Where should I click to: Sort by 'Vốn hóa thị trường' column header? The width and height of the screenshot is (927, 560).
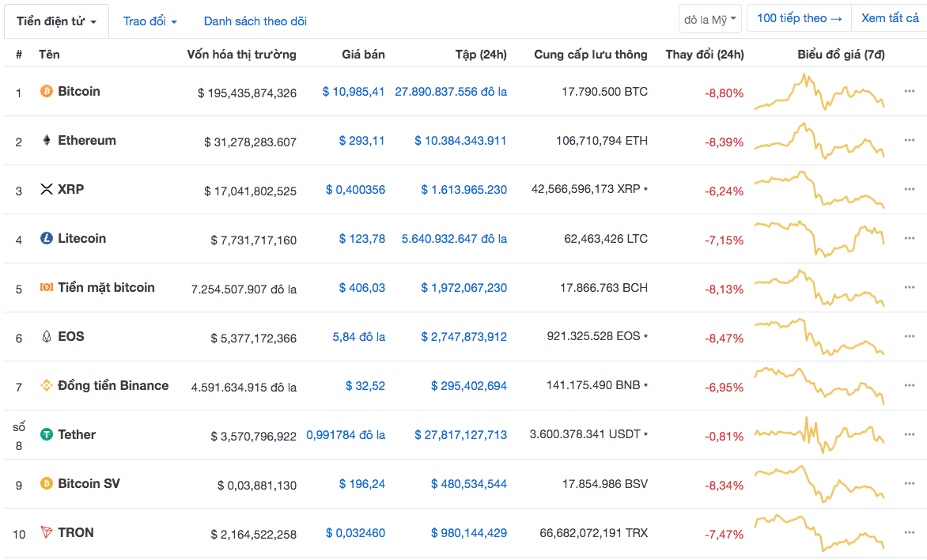coord(241,55)
